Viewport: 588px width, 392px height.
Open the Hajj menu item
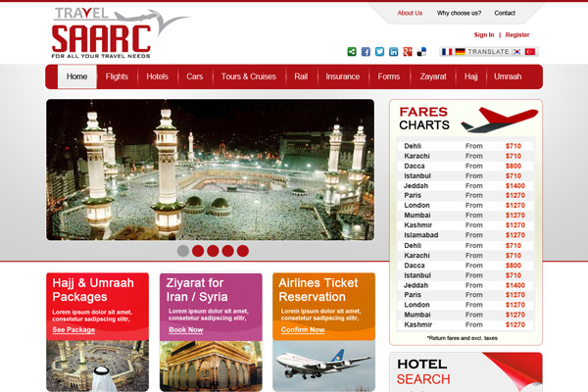(x=471, y=76)
